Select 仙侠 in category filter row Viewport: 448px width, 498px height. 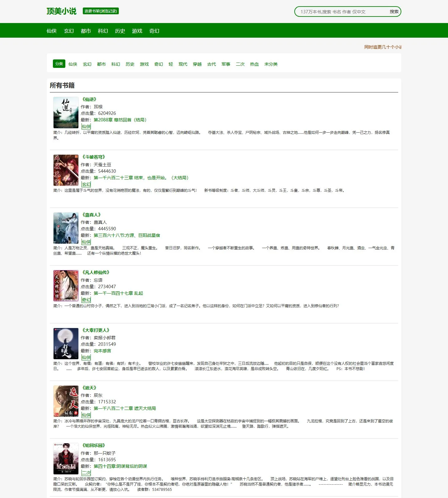[73, 64]
